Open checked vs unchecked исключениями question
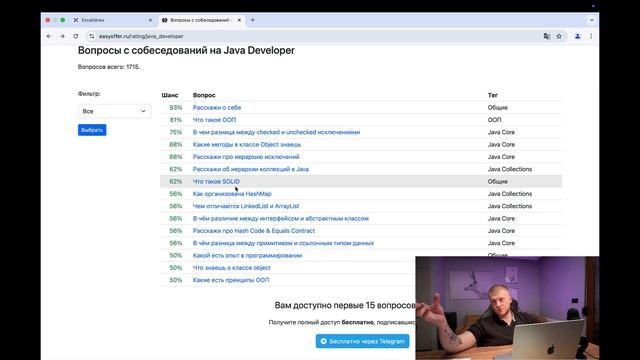This screenshot has width=640, height=360. coord(276,132)
